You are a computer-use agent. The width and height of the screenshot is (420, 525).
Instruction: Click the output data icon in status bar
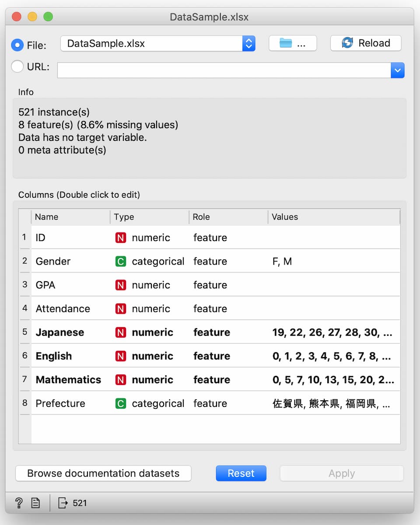coord(63,503)
